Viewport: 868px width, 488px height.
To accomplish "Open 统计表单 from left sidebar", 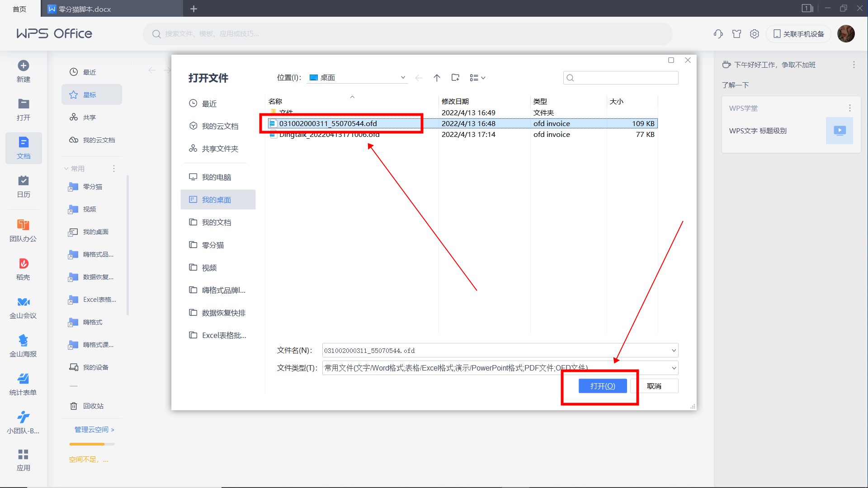I will tap(24, 379).
